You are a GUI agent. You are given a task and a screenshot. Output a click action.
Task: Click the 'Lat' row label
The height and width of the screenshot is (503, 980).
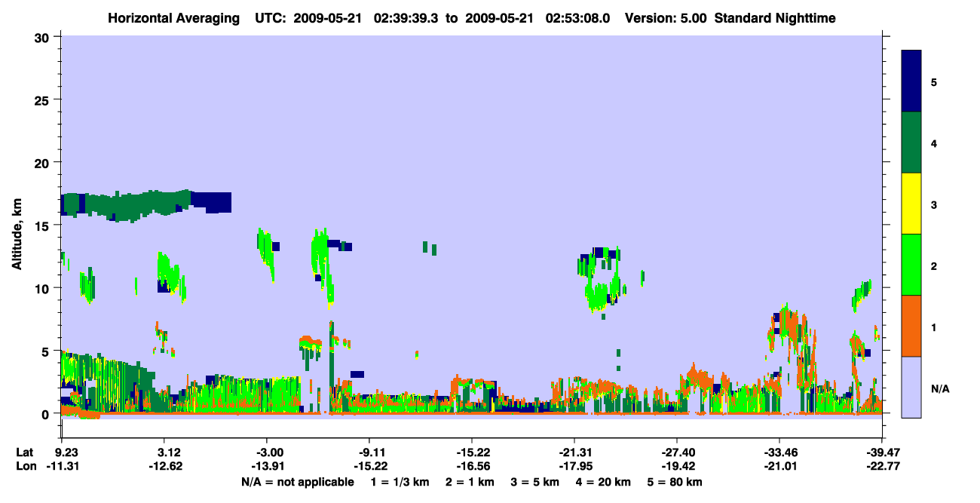[x=24, y=452]
